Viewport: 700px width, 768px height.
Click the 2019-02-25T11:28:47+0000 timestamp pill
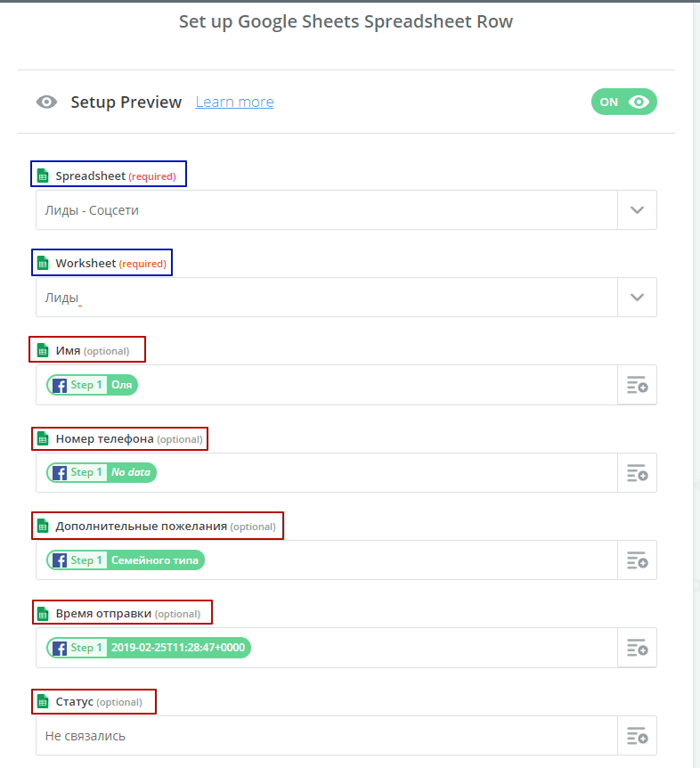pos(149,648)
